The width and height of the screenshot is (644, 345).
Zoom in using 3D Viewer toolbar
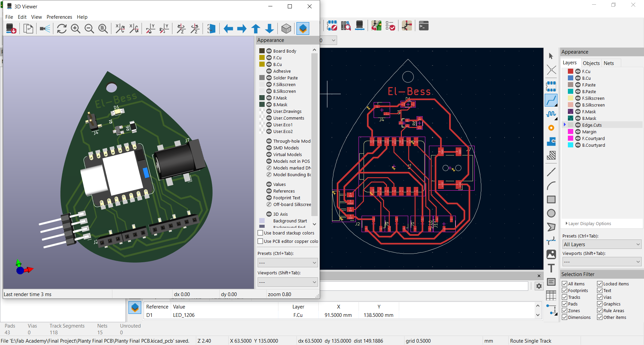click(75, 29)
